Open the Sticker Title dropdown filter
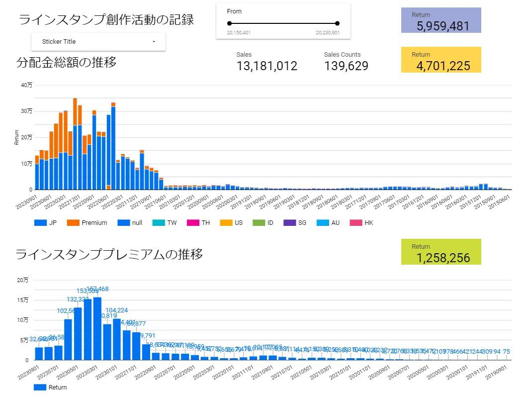Viewport: 532px width, 398px height. (98, 42)
